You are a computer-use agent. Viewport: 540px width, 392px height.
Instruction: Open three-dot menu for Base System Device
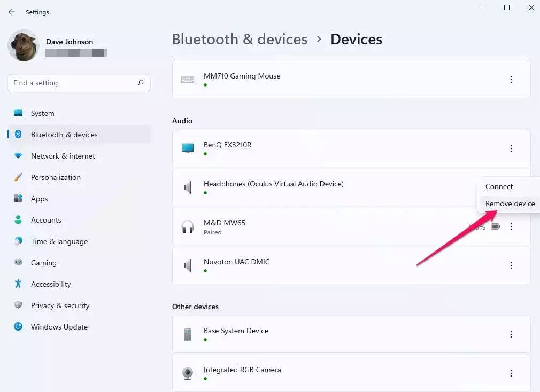511,334
